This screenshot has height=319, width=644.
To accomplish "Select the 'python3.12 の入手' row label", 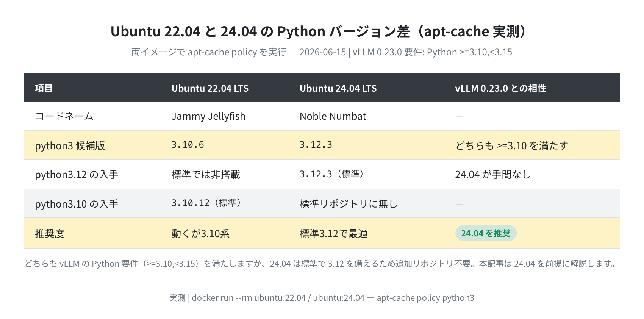I will click(x=77, y=175).
